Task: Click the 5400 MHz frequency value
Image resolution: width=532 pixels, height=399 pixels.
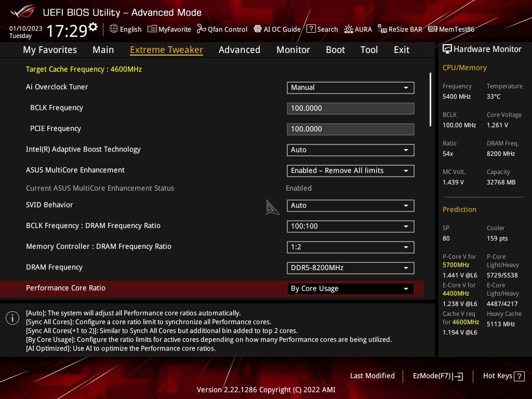Action: 457,97
